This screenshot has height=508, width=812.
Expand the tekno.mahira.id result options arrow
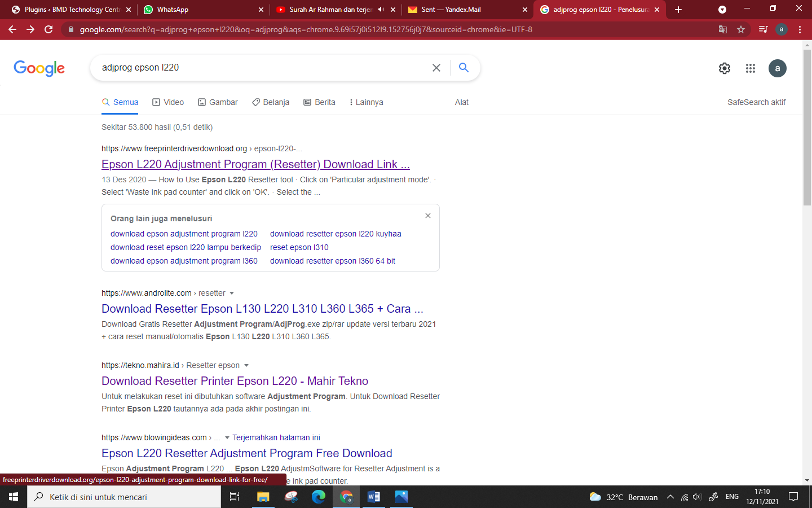tap(246, 365)
